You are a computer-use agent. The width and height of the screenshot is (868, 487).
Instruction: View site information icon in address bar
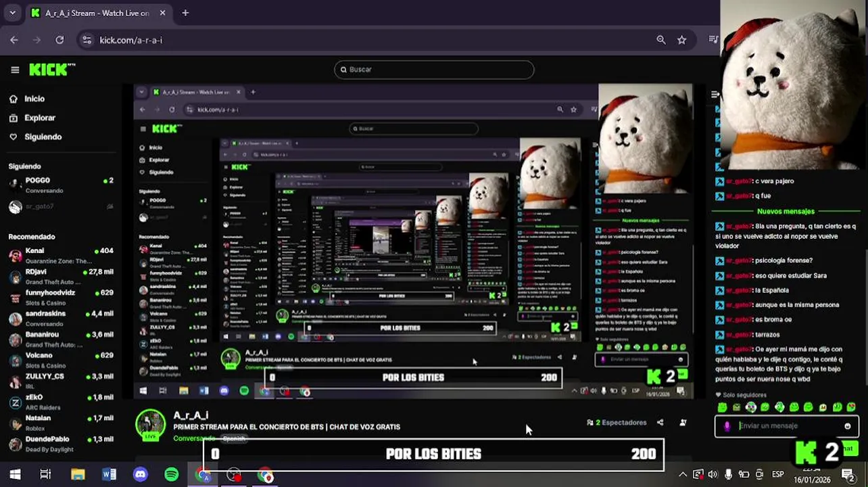click(87, 40)
